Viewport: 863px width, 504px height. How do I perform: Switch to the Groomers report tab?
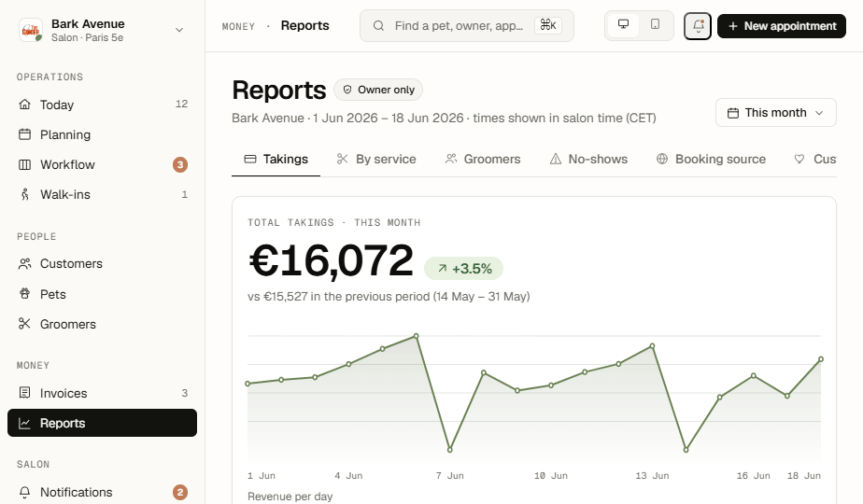click(483, 159)
